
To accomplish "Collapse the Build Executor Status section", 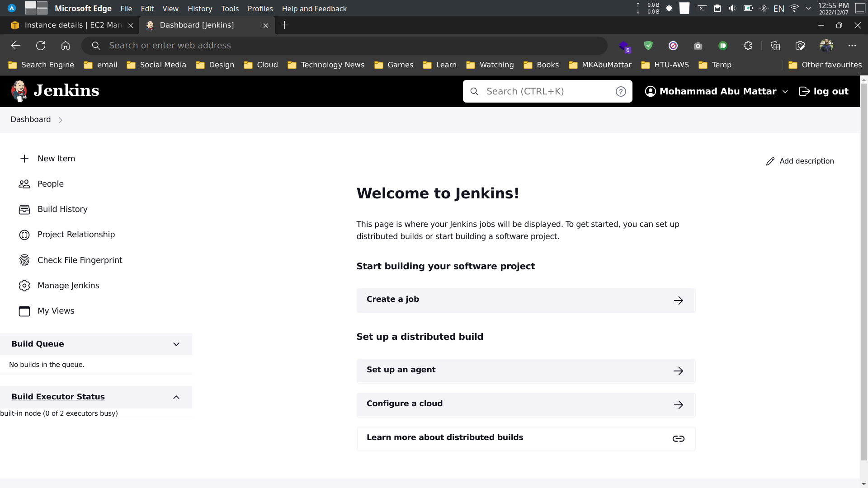I will [176, 397].
